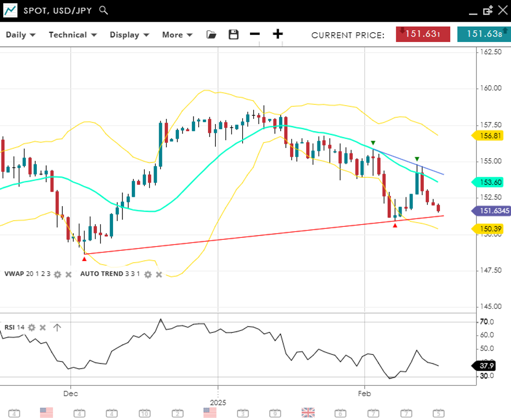
Task: Click the teal buy price 151.638 button
Action: pyautogui.click(x=484, y=34)
